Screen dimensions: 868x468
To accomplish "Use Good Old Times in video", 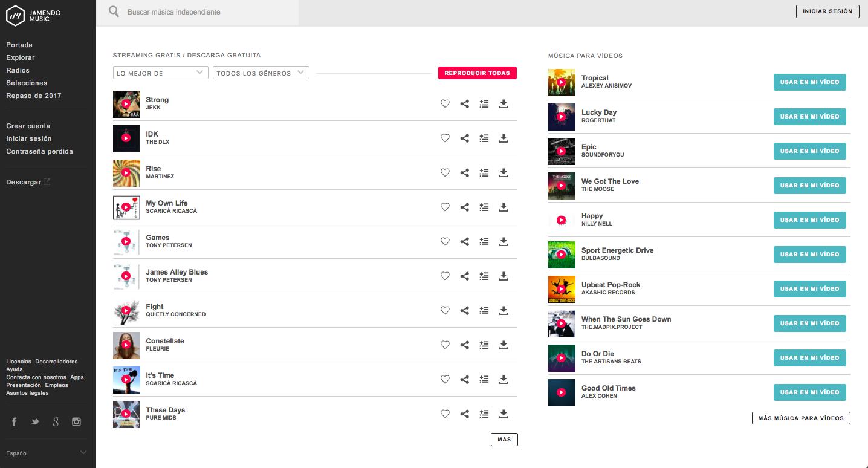I will pyautogui.click(x=810, y=392).
